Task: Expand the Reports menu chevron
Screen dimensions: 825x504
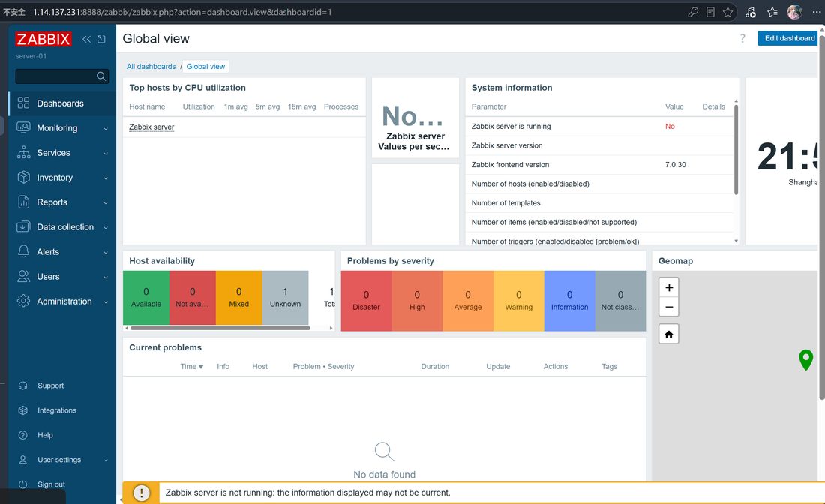Action: pyautogui.click(x=106, y=202)
